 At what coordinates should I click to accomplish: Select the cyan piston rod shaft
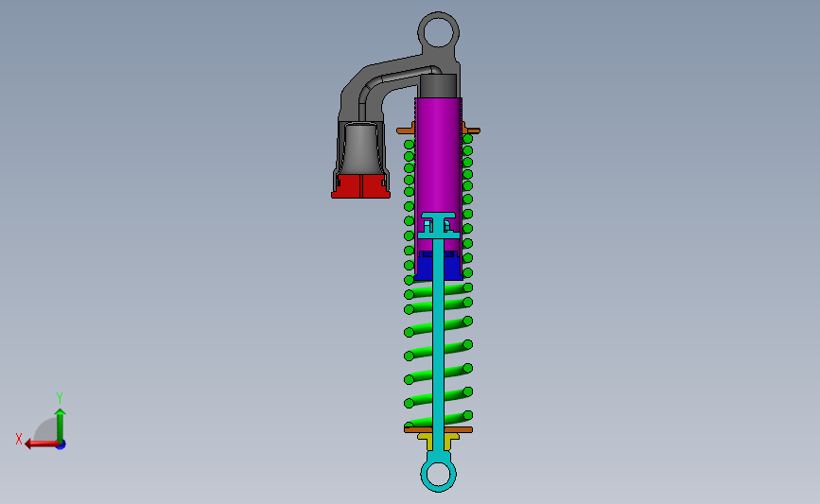(438, 345)
